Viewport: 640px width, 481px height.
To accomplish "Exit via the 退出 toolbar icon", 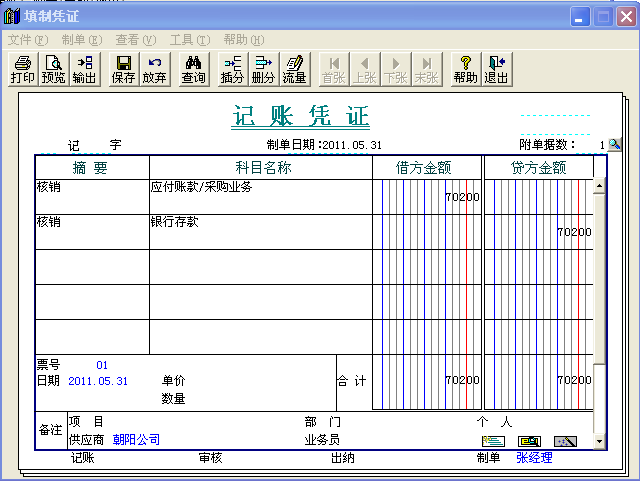I will tap(497, 69).
